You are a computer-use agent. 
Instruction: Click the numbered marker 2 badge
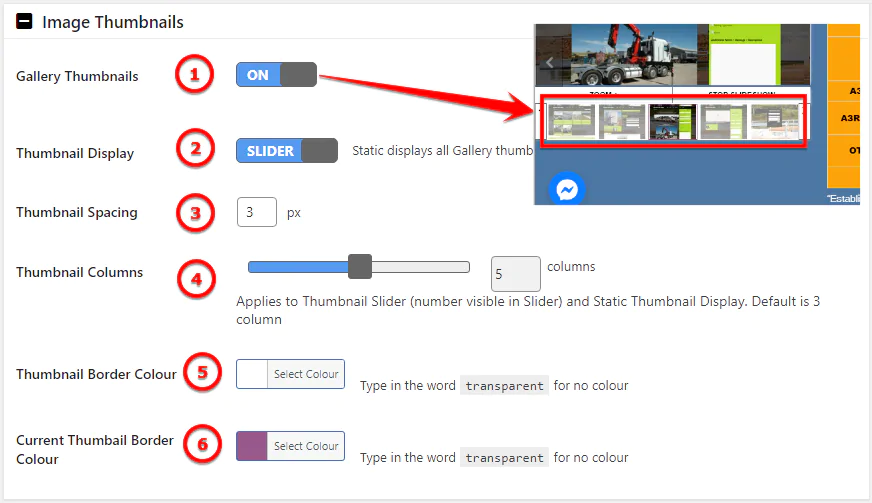click(x=196, y=150)
